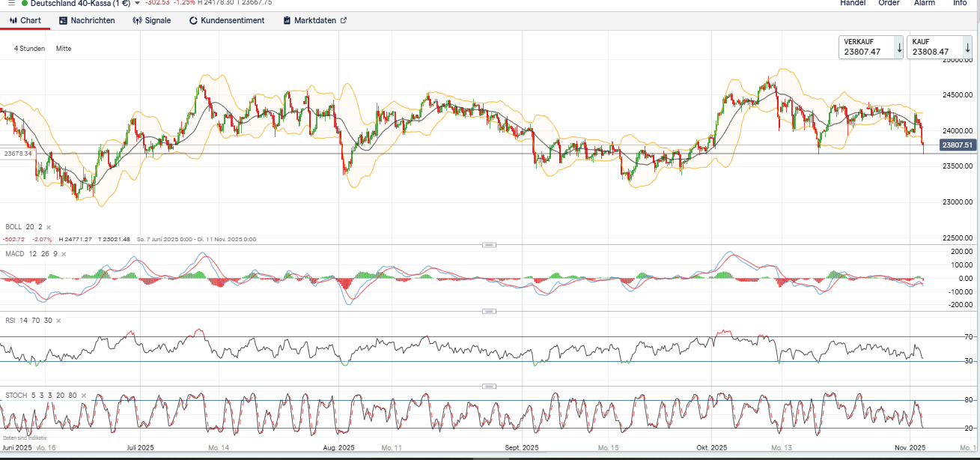
Task: Grab the resize handle between MACD and RSI
Action: coord(490,311)
